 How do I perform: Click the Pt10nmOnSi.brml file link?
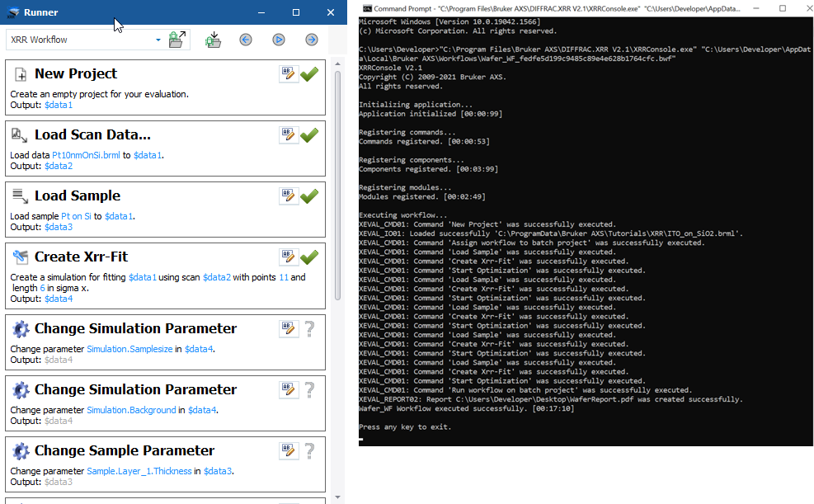(x=86, y=155)
